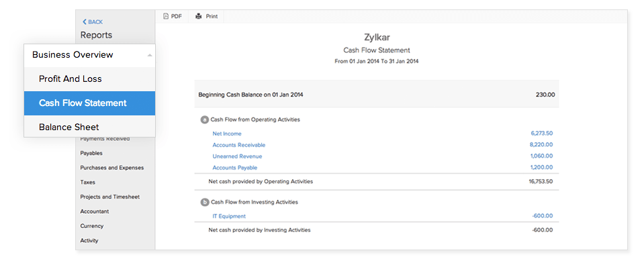Open the Accounts Receivable line item
Image resolution: width=644 pixels, height=269 pixels.
coord(238,145)
